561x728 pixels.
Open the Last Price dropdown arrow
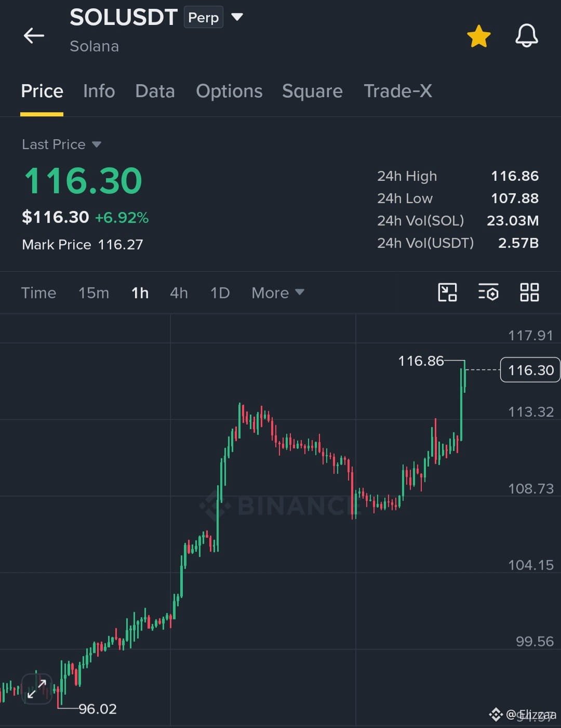click(96, 144)
